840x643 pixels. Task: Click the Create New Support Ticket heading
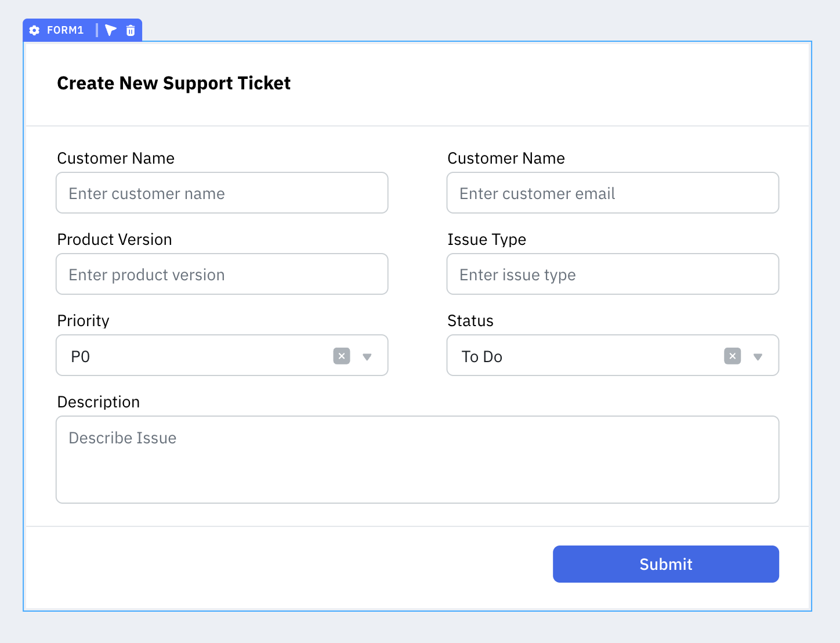pyautogui.click(x=173, y=83)
